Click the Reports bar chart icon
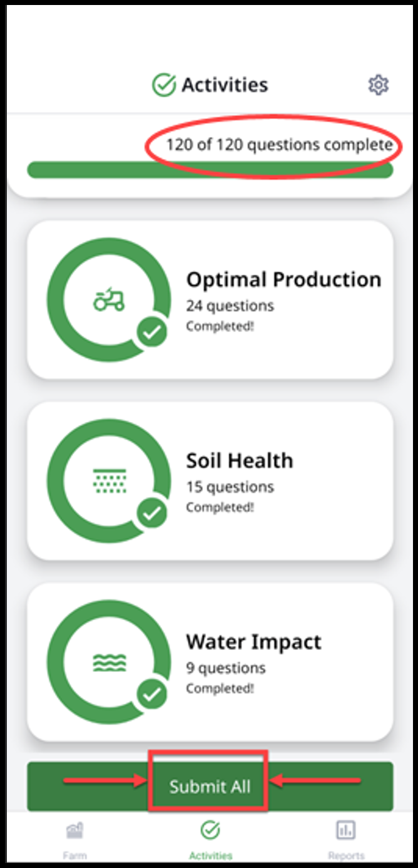 pyautogui.click(x=345, y=830)
